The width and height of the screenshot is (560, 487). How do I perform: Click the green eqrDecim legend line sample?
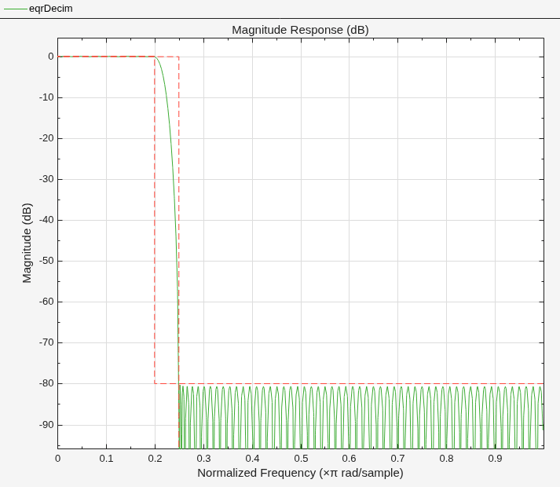click(x=15, y=9)
